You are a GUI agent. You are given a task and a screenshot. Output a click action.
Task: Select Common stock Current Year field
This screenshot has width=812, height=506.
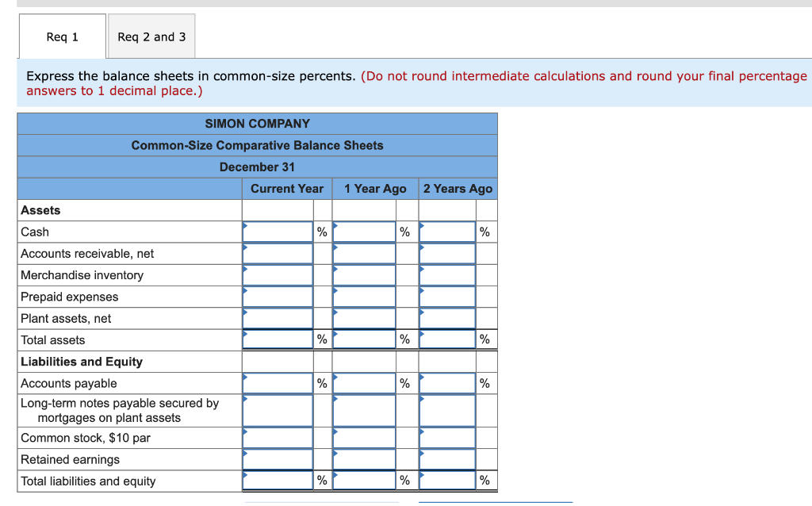tap(278, 438)
